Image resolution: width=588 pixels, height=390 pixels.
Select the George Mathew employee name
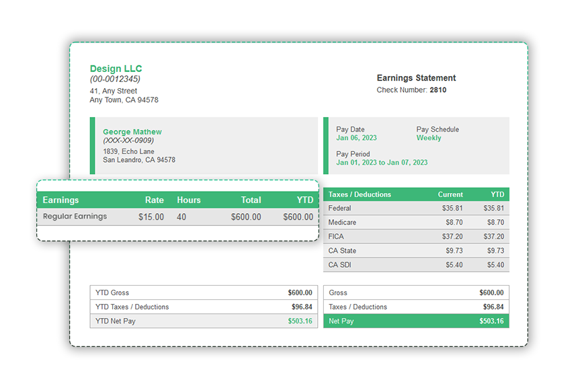(132, 132)
